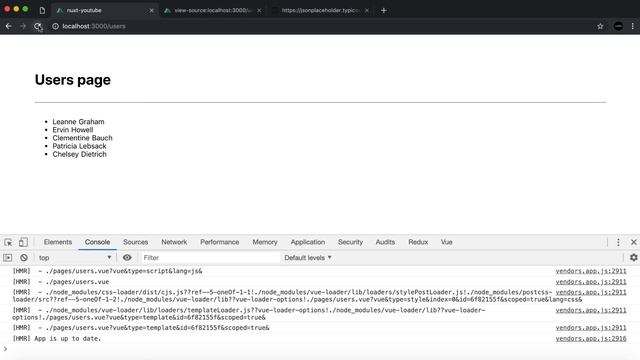Image resolution: width=640 pixels, height=360 pixels.
Task: Open the Redux panel
Action: (418, 242)
